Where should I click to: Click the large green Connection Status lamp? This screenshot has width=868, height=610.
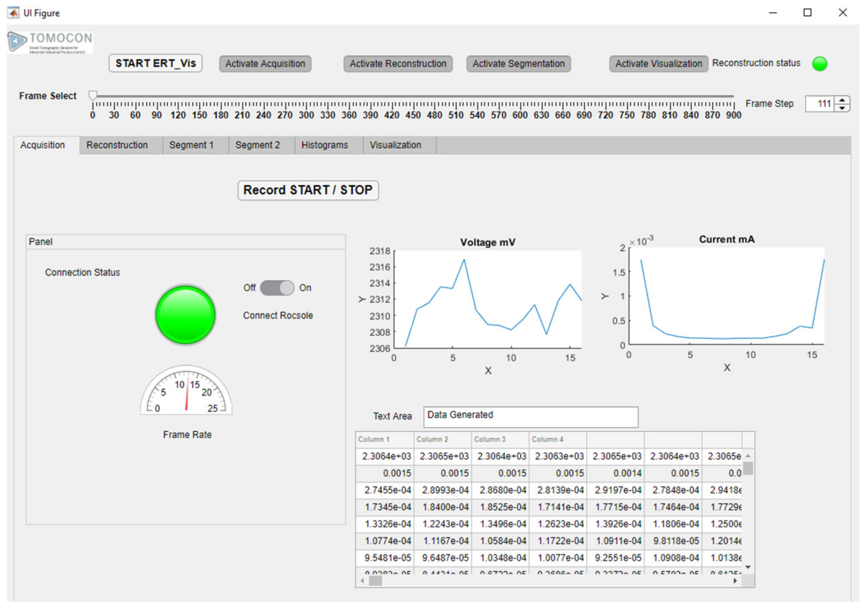point(185,315)
